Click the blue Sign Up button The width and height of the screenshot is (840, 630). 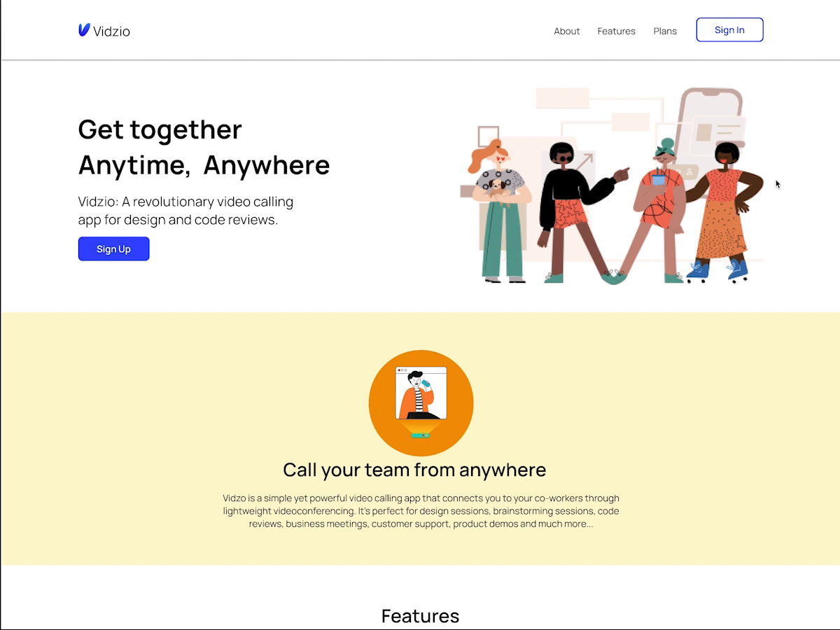[x=113, y=248]
